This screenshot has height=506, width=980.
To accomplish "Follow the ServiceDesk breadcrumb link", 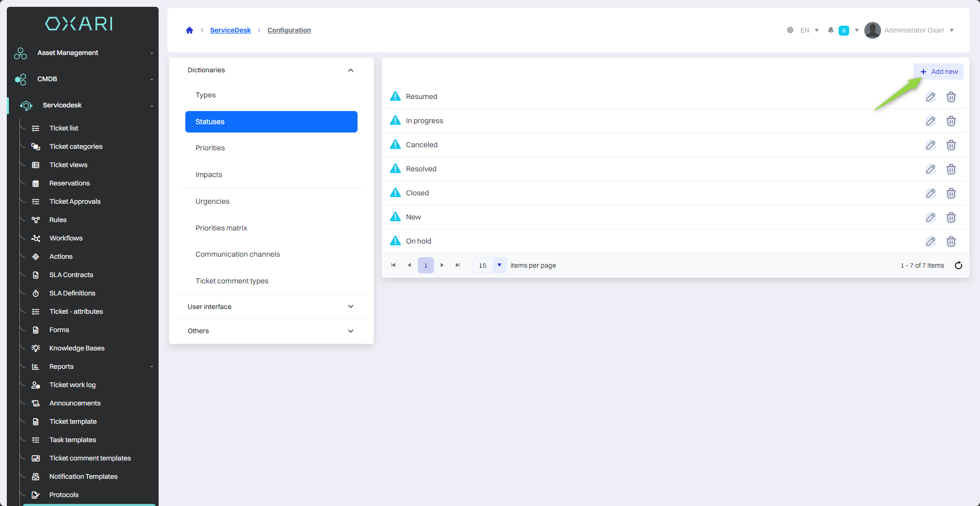I will [230, 30].
